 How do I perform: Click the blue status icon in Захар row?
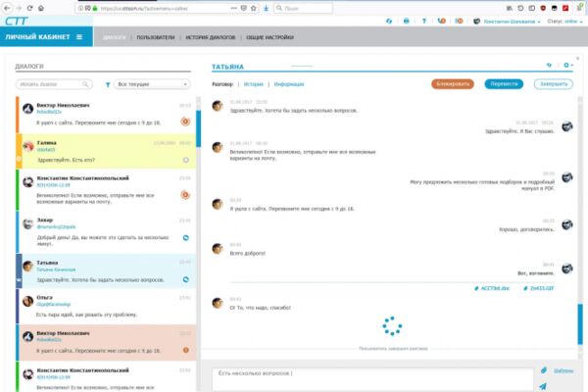[x=185, y=238]
